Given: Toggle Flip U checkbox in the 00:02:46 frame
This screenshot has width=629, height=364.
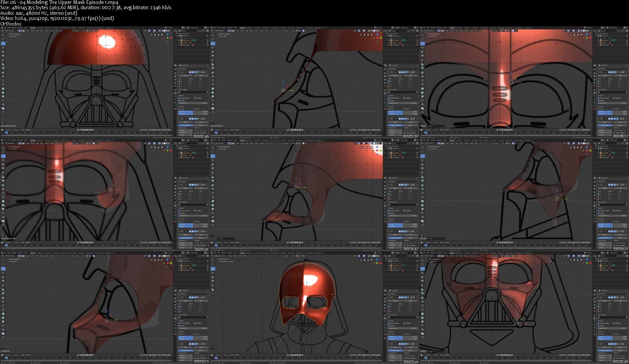Looking at the screenshot, I should 179,109.
